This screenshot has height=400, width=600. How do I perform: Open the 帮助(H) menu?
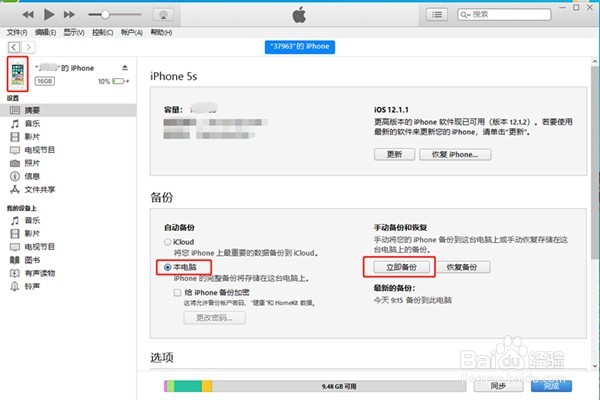pyautogui.click(x=161, y=33)
